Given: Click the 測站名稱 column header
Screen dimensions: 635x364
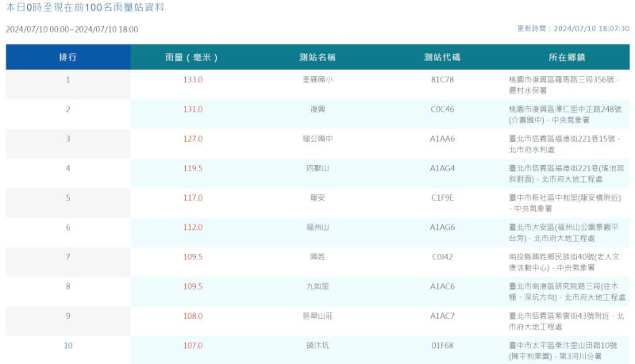Looking at the screenshot, I should (317, 57).
